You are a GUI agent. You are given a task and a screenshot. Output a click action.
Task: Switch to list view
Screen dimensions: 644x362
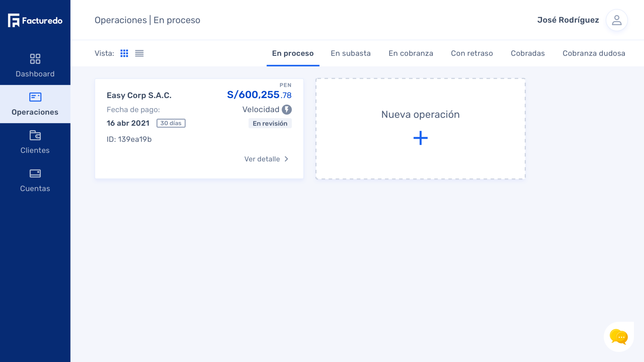click(x=139, y=53)
